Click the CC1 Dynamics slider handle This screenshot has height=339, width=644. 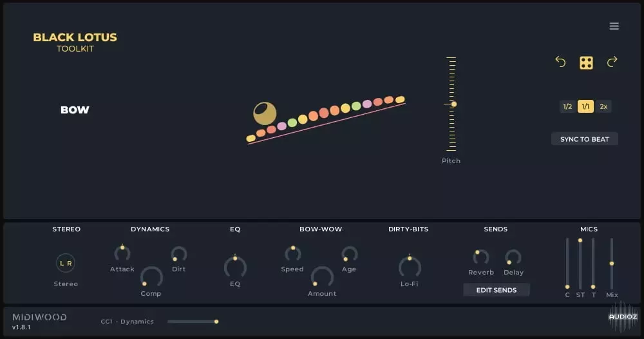(216, 321)
